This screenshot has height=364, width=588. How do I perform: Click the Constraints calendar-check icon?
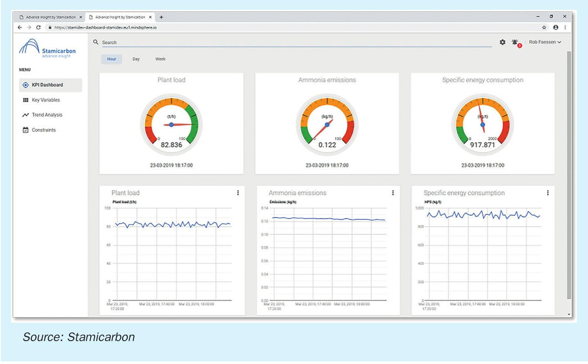pyautogui.click(x=25, y=130)
